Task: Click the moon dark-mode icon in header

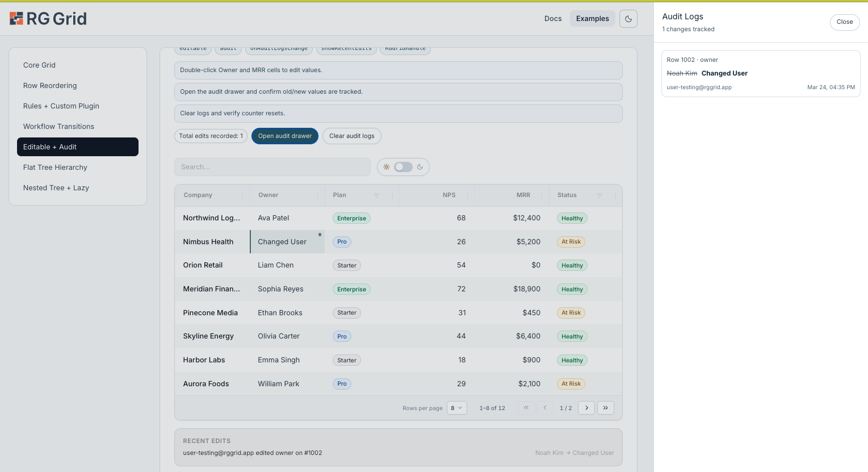Action: pyautogui.click(x=628, y=19)
